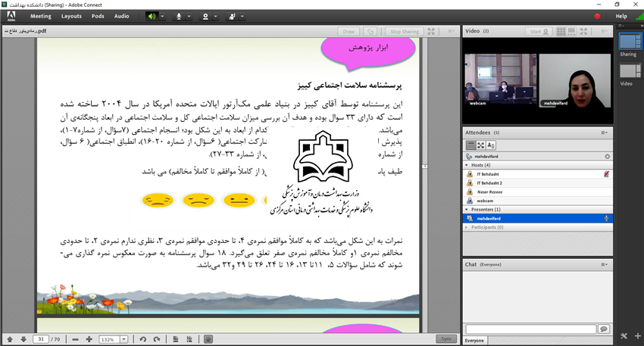Open webcam options dropdown arrow
644x346 pixels.
tap(216, 17)
